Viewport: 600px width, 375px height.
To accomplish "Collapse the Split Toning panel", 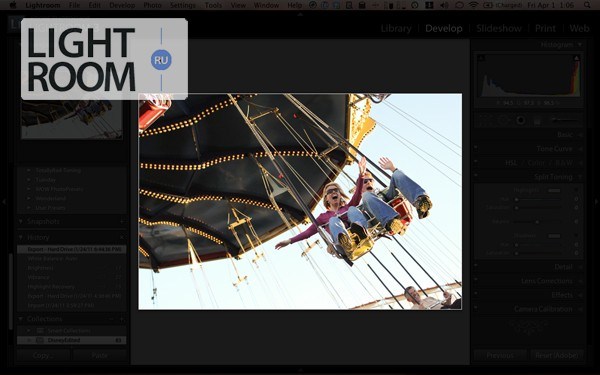I will [580, 177].
